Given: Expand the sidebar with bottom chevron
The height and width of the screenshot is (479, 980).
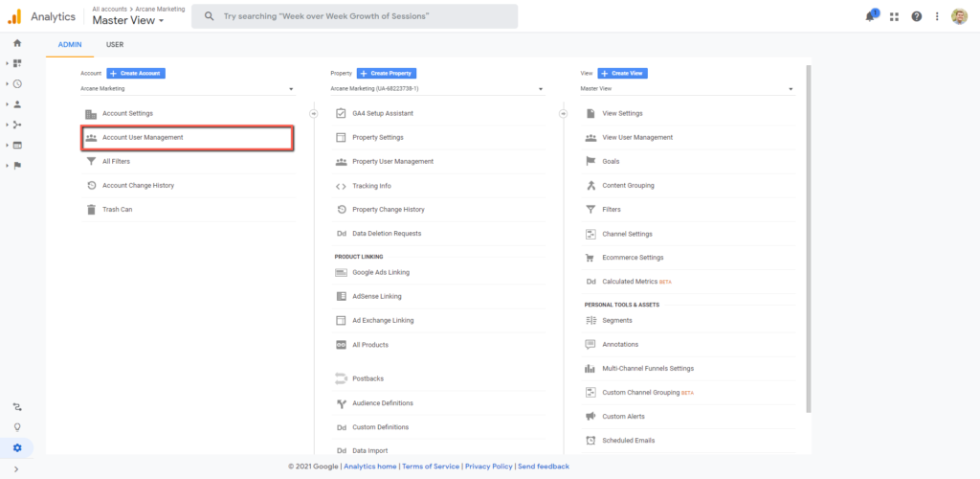Looking at the screenshot, I should 16,469.
